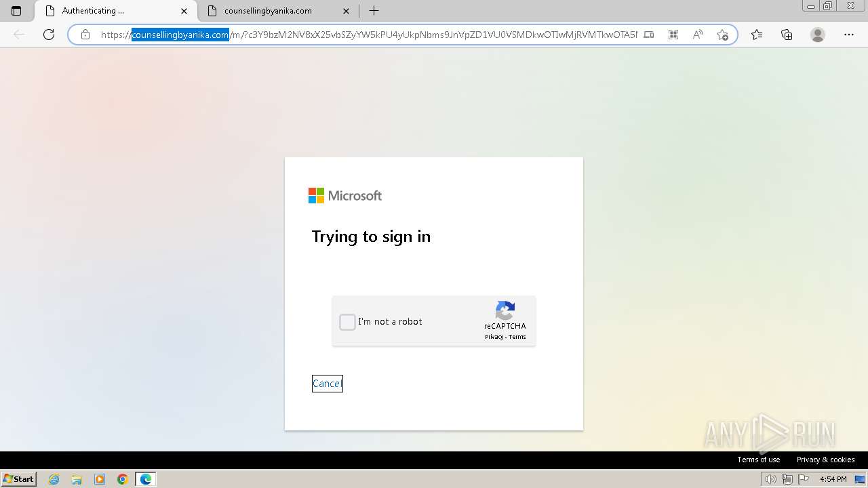Image resolution: width=868 pixels, height=488 pixels.
Task: Open QR code generator icon
Action: pyautogui.click(x=673, y=35)
